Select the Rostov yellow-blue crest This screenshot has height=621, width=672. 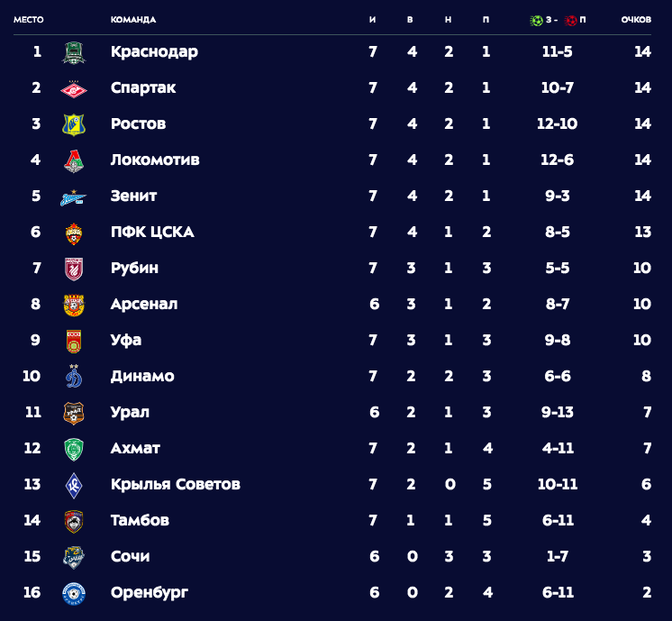[74, 124]
